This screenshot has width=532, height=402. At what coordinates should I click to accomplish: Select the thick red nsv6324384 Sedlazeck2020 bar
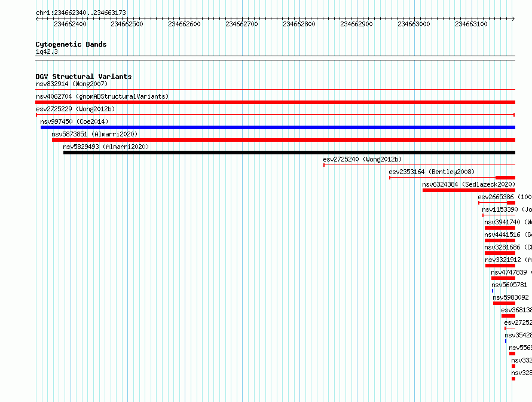(x=469, y=190)
